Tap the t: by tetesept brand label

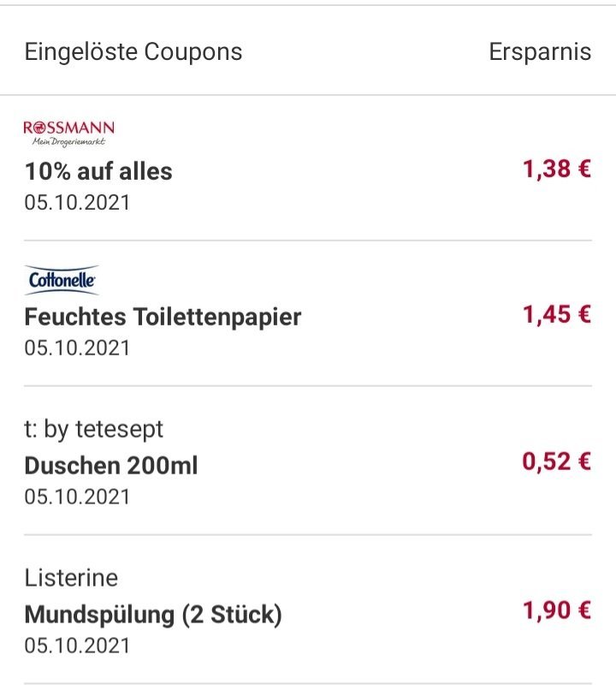(x=93, y=429)
